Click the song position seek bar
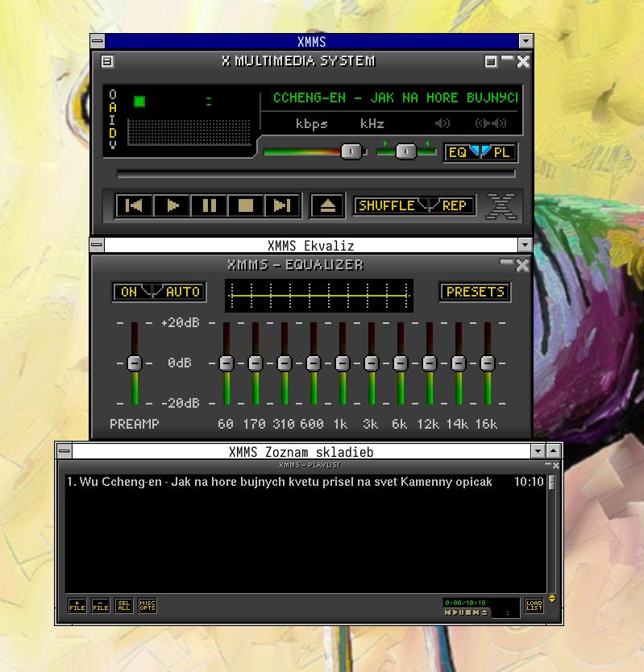Screen dimensions: 644x672 [316, 174]
